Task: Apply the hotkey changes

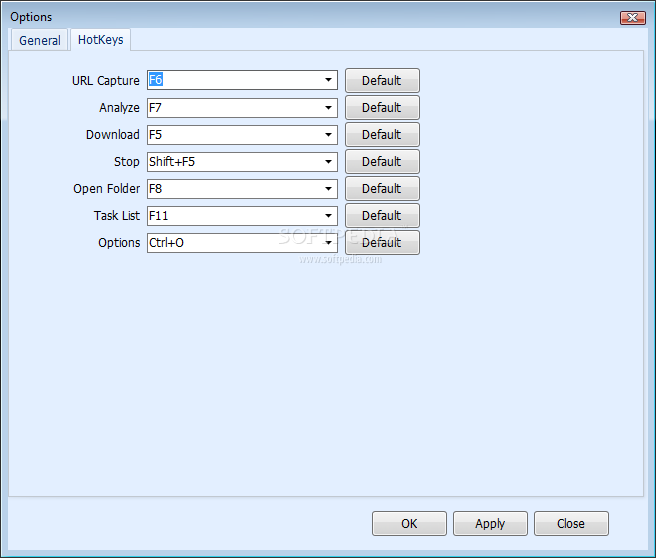Action: pyautogui.click(x=490, y=523)
